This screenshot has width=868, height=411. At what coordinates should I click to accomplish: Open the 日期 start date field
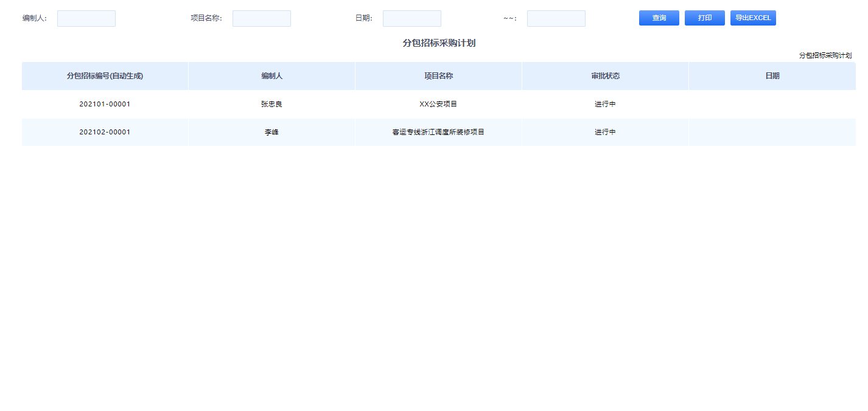point(412,19)
